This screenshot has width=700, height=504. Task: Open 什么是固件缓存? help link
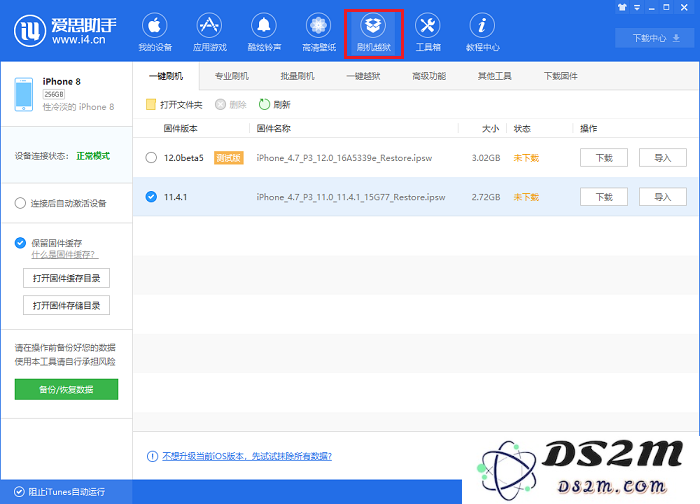pos(65,254)
